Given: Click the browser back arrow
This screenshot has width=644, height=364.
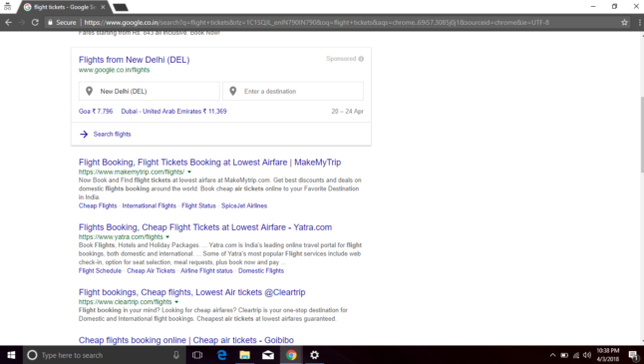Looking at the screenshot, I should 8,23.
